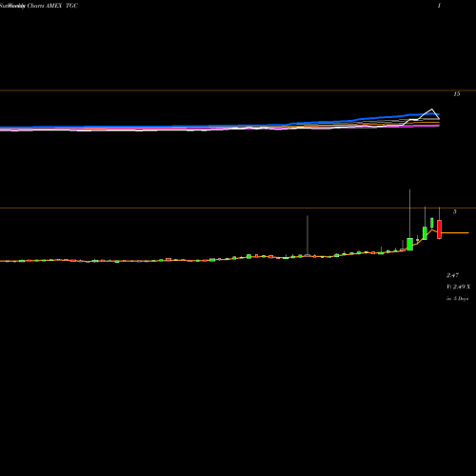The image size is (476, 476).
Task: Click the tallest green candle with the long wick
Action: [x=409, y=244]
